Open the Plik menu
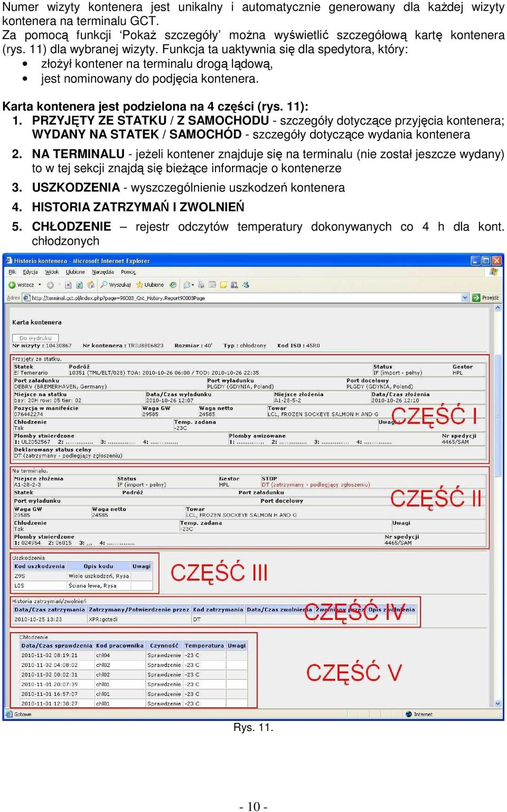The width and height of the screenshot is (507, 812). pyautogui.click(x=12, y=272)
